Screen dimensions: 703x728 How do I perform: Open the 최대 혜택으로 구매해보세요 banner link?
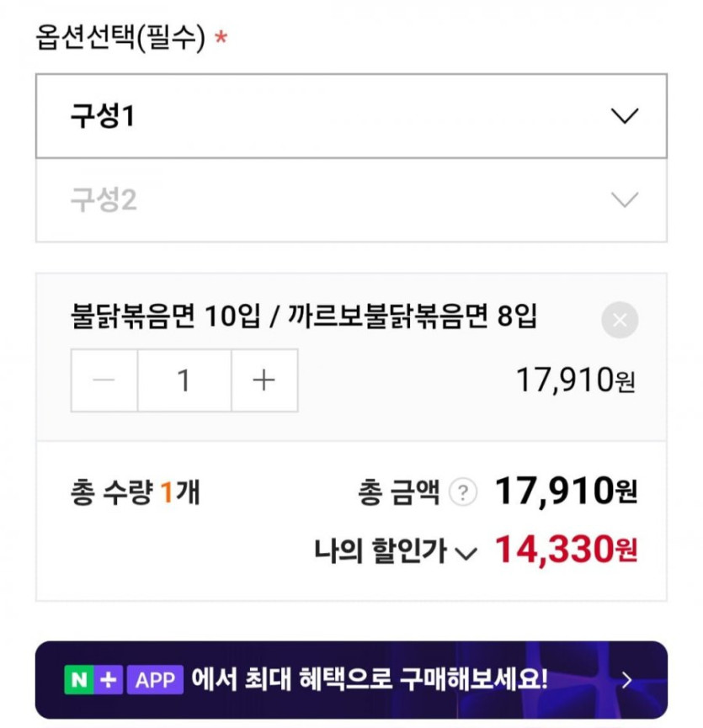click(x=369, y=679)
